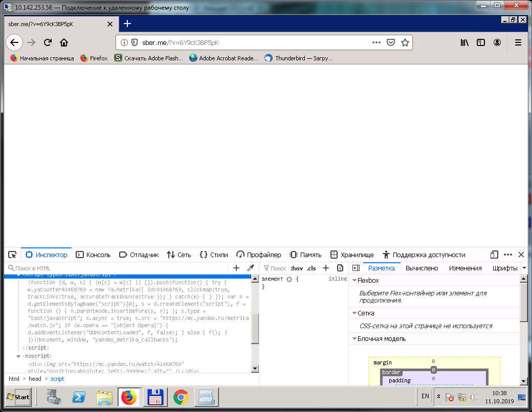Collapse the Блочная модель section
This screenshot has height=412, width=532.
coord(354,339)
